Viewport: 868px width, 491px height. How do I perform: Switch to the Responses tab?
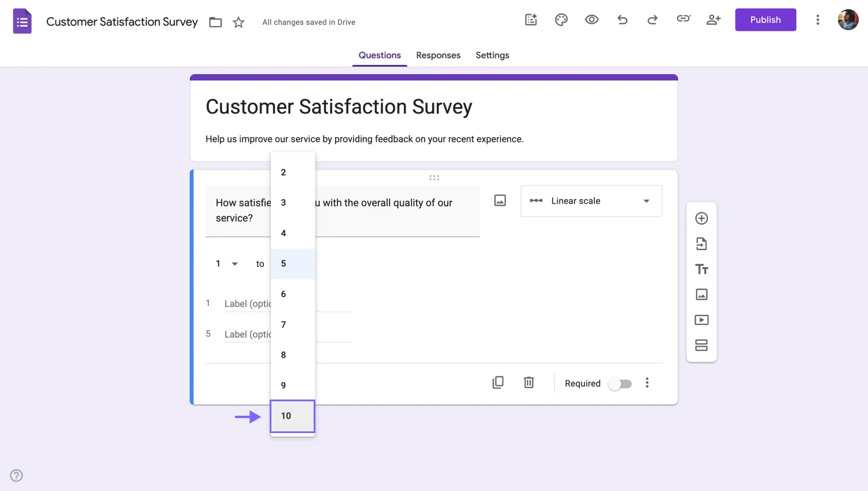[x=438, y=56]
